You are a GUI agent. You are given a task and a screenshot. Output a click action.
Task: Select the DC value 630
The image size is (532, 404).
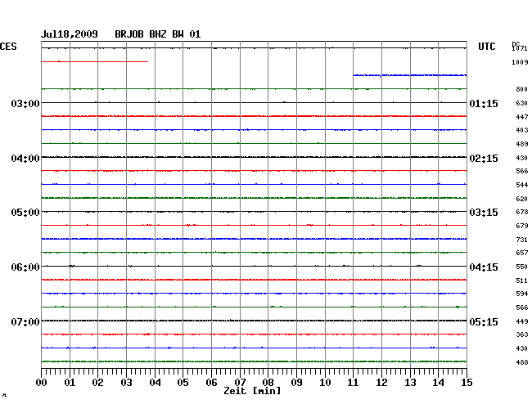click(522, 103)
